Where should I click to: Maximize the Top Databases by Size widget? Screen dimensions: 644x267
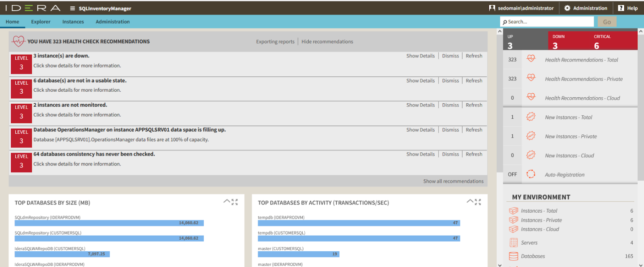(235, 202)
